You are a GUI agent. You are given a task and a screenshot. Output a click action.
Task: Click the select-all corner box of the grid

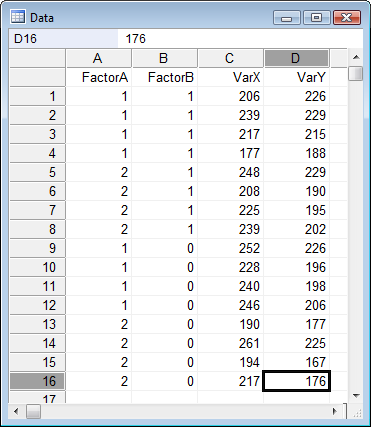click(x=37, y=58)
